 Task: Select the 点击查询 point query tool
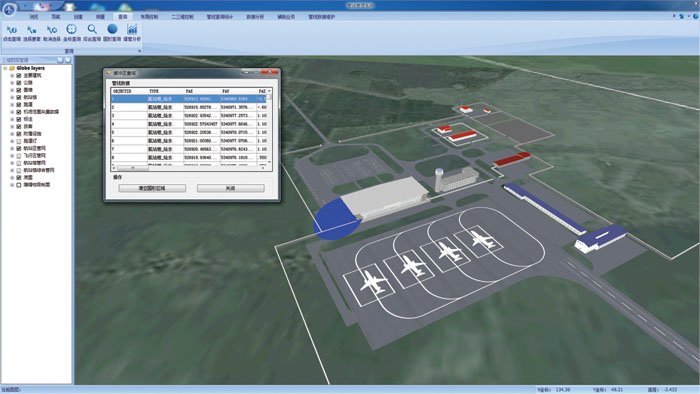coord(12,33)
